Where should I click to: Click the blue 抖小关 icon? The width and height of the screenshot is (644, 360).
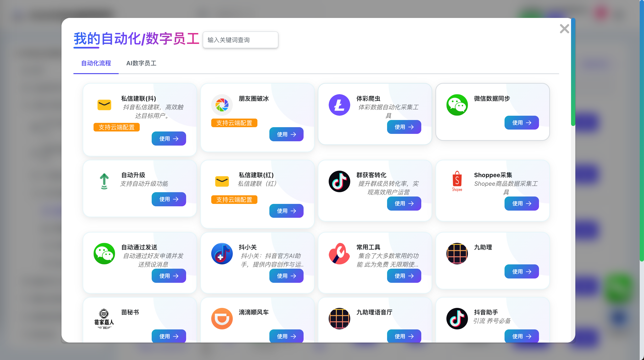[222, 254]
